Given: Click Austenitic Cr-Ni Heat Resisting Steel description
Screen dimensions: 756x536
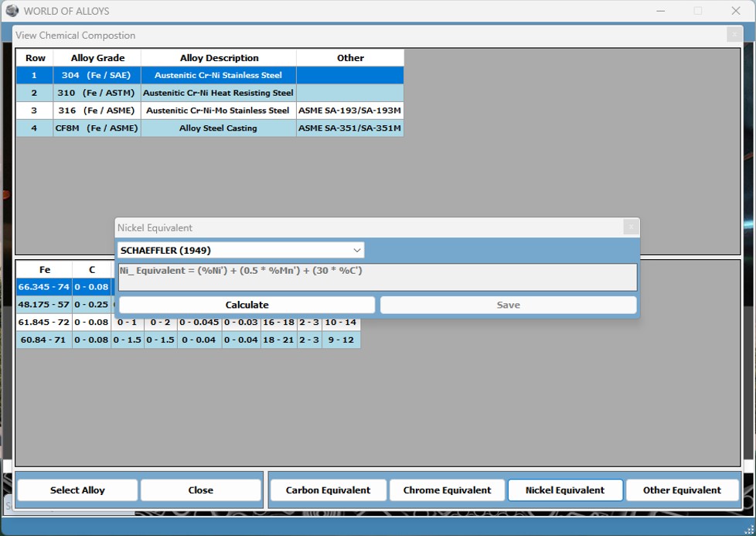Looking at the screenshot, I should (219, 93).
